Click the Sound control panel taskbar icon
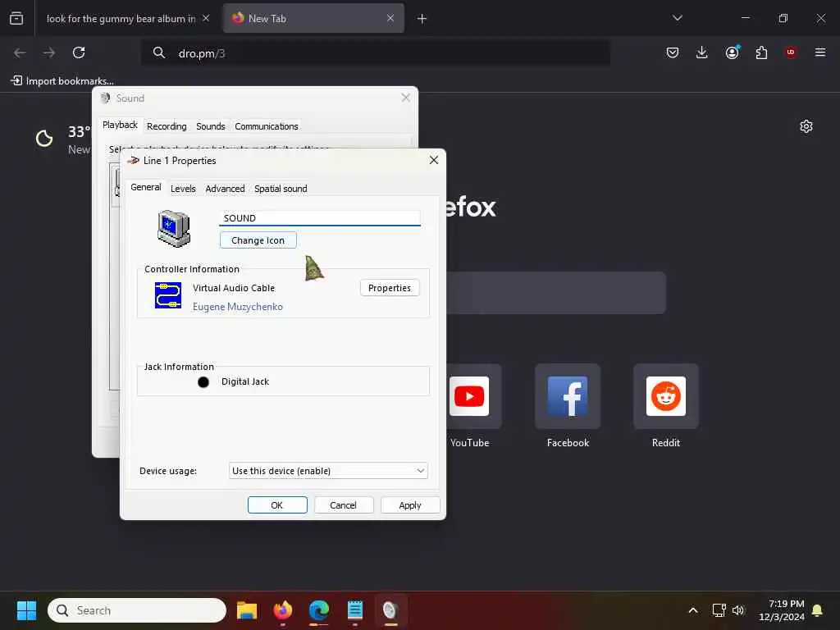This screenshot has width=840, height=630. point(390,610)
